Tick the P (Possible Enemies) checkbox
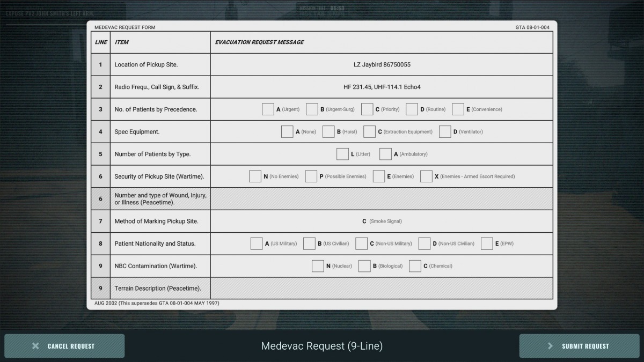The image size is (644, 362). click(311, 176)
